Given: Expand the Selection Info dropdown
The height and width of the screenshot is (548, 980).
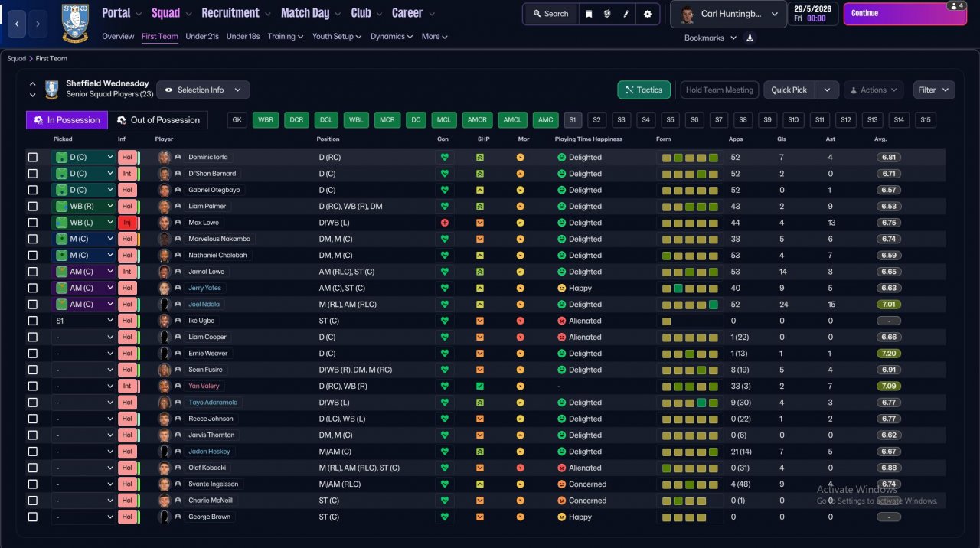Looking at the screenshot, I should [x=203, y=90].
